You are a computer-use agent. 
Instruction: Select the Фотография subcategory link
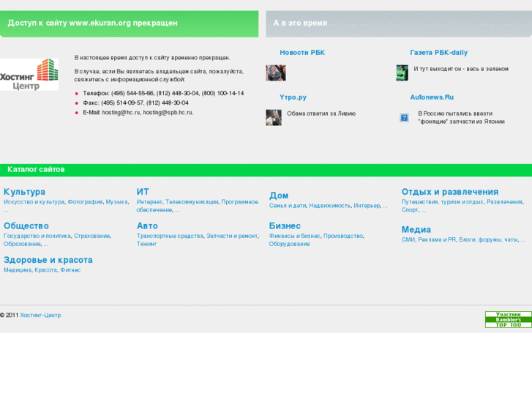tap(85, 202)
